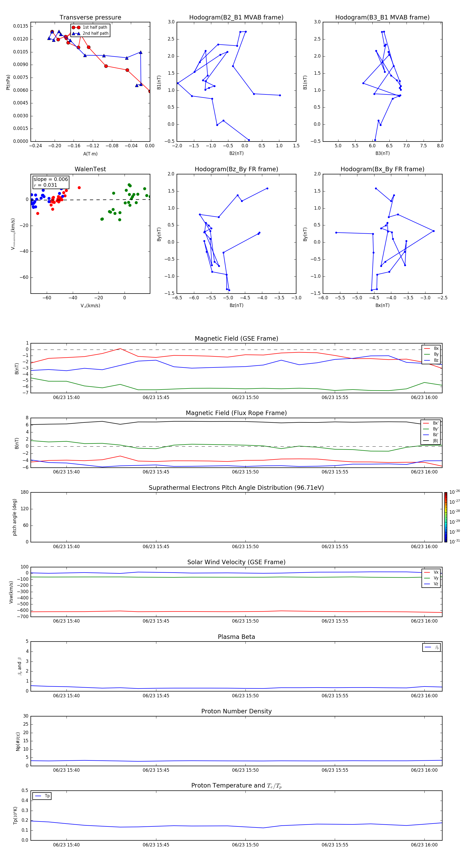Click the 'B3(nT)' x-axis label
The image size is (473, 868).
coord(382,153)
